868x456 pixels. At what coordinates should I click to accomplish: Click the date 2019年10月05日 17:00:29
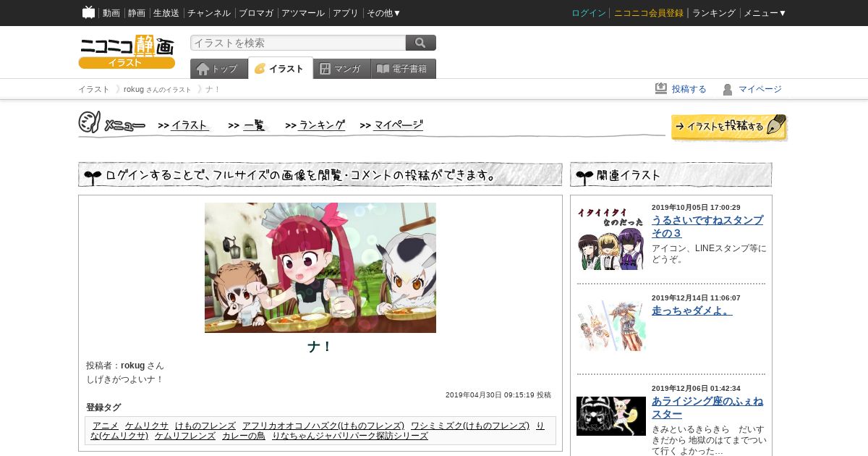[x=696, y=208]
